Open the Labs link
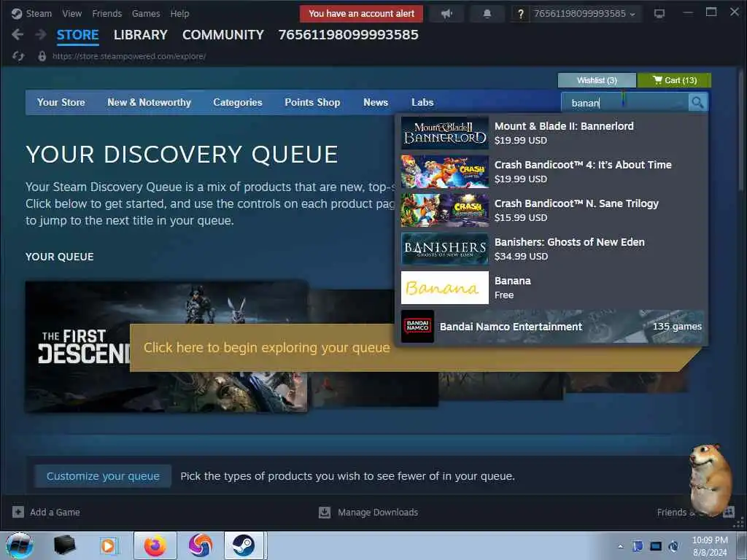The height and width of the screenshot is (560, 747). [422, 102]
